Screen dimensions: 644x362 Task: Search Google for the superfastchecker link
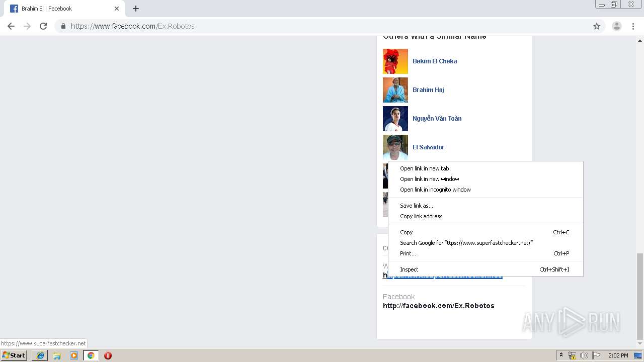coord(486,243)
